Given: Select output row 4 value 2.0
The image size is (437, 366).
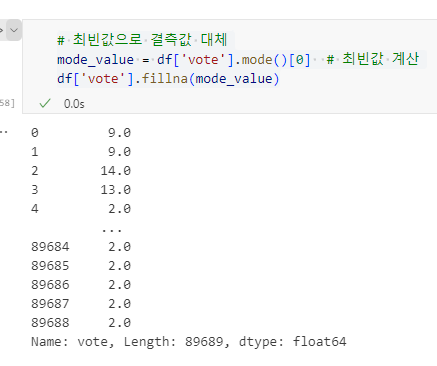Looking at the screenshot, I should tap(119, 209).
